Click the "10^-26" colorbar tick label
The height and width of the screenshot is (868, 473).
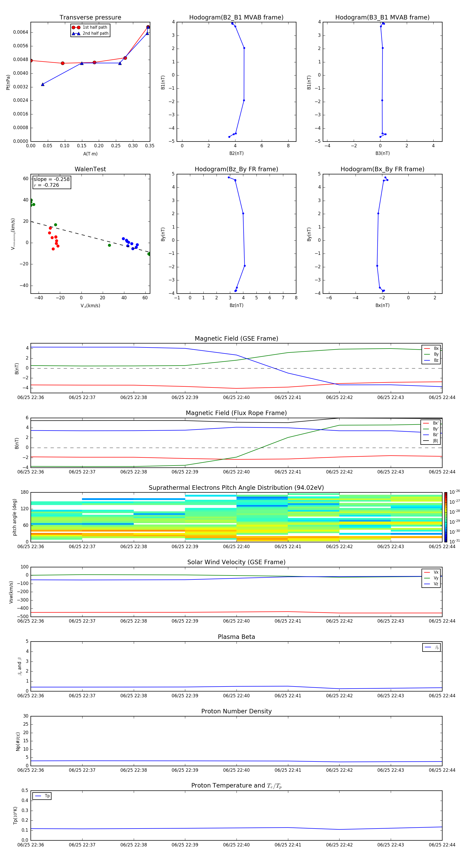pos(455,492)
